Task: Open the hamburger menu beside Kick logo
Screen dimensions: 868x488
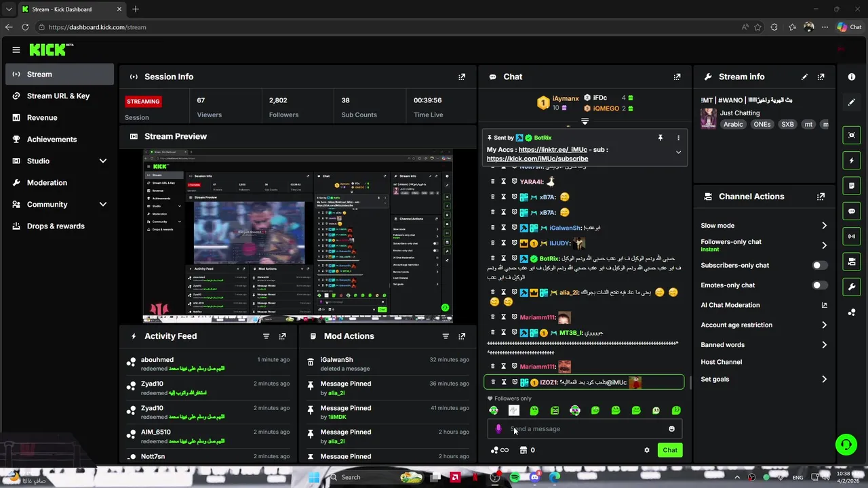Action: tap(16, 49)
